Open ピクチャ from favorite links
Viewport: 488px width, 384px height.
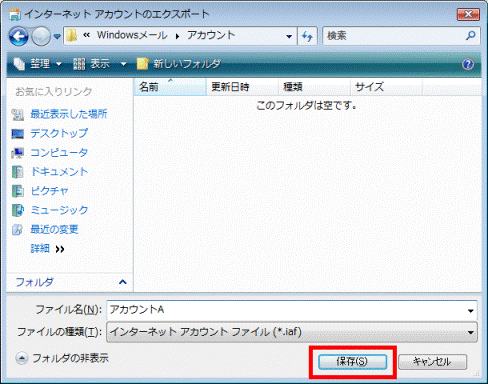coord(49,191)
